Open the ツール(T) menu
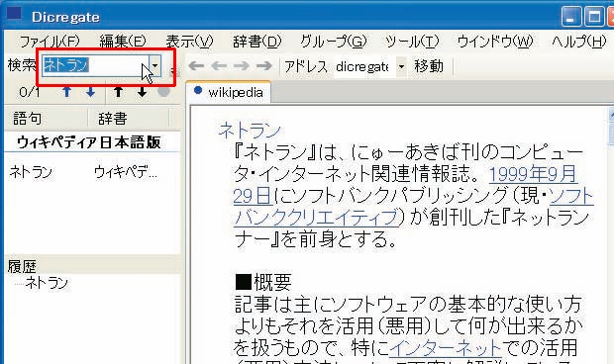 [412, 42]
